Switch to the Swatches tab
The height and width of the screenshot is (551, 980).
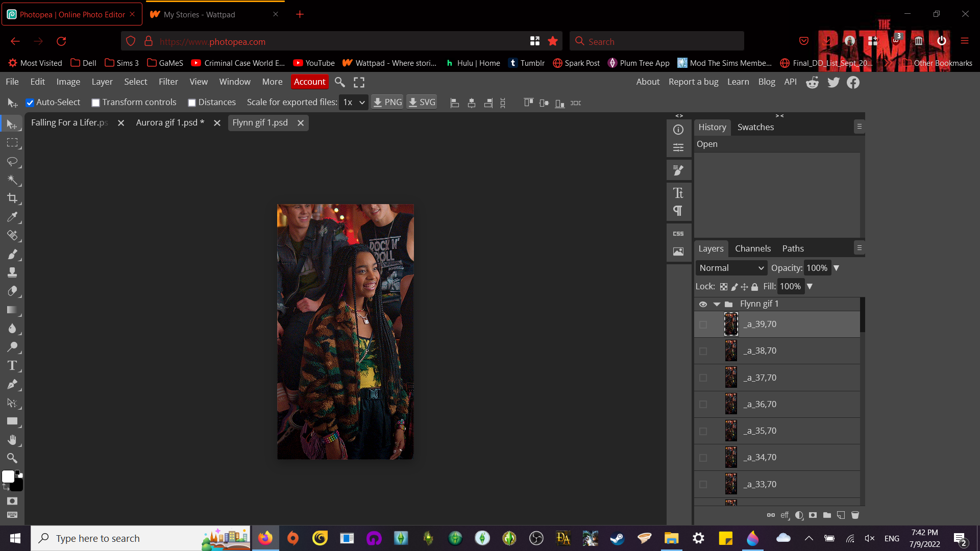pos(755,127)
